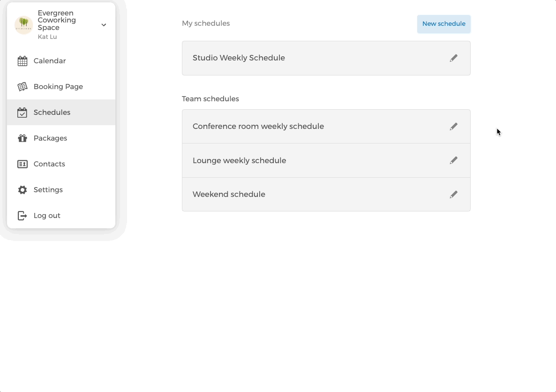Select the Packages gift icon
Viewport: 556px width, 392px height.
[22, 138]
